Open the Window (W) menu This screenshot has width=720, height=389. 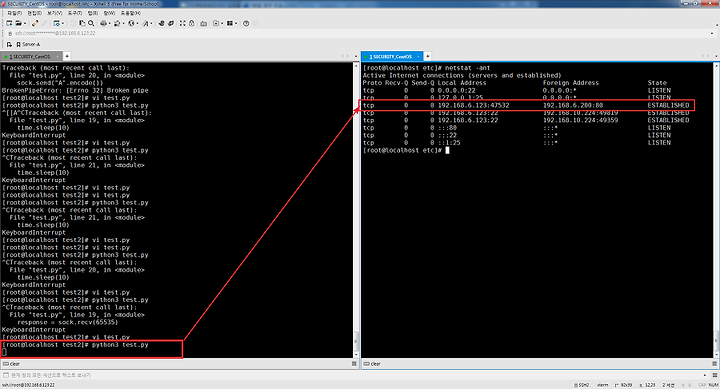109,13
